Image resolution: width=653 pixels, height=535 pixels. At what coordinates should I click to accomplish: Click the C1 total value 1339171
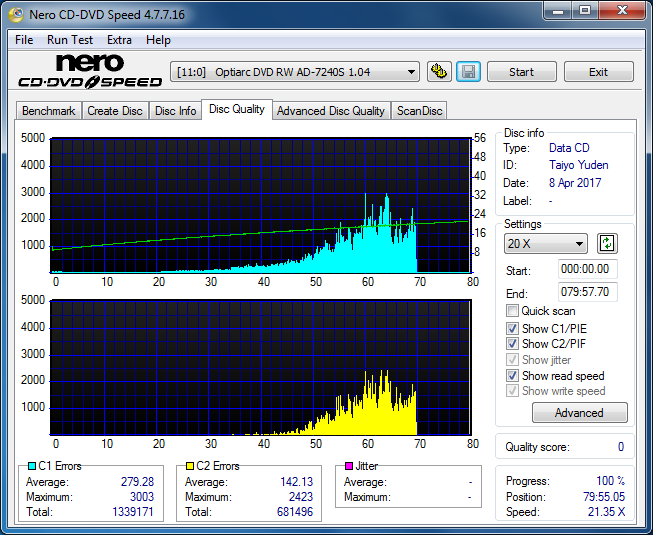click(x=133, y=512)
